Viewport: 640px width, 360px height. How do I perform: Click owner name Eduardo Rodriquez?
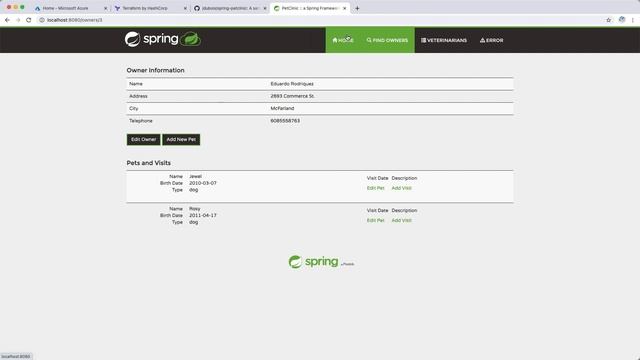(x=292, y=84)
